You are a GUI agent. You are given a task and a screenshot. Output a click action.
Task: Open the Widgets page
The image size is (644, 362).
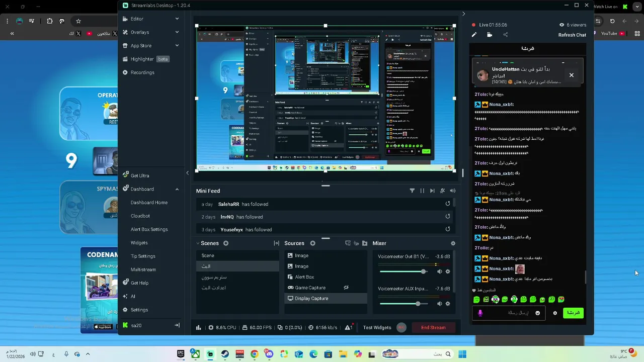(x=139, y=243)
